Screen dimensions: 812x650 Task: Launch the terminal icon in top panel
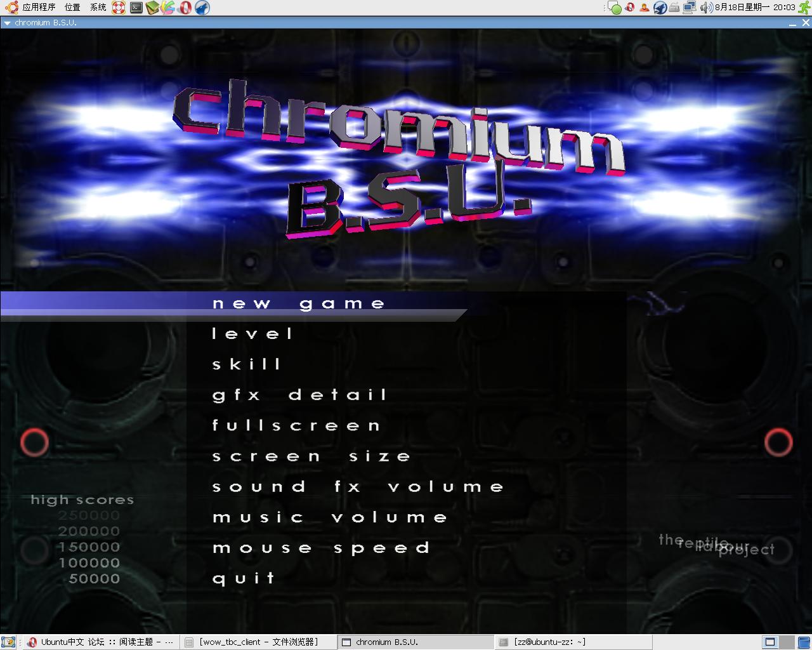[136, 8]
